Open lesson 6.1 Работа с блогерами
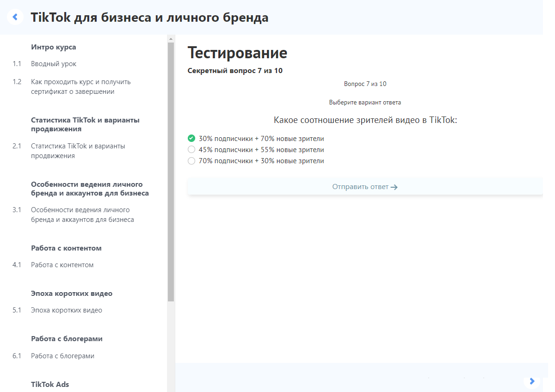The image size is (555, 392). 63,356
